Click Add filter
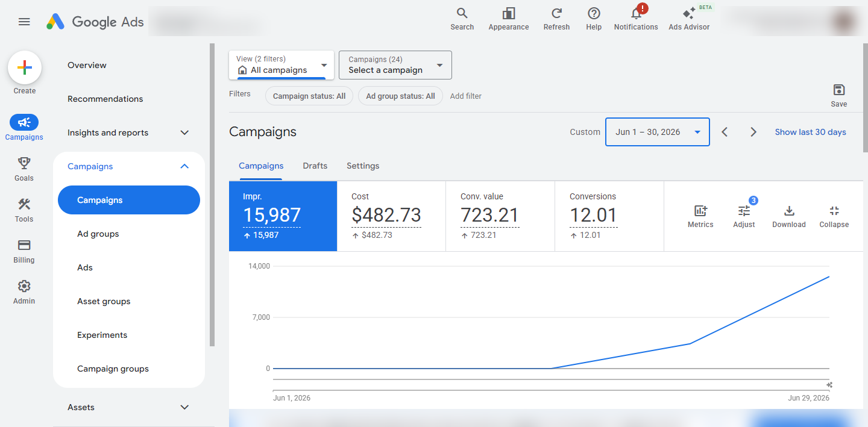Image resolution: width=868 pixels, height=427 pixels. [466, 96]
